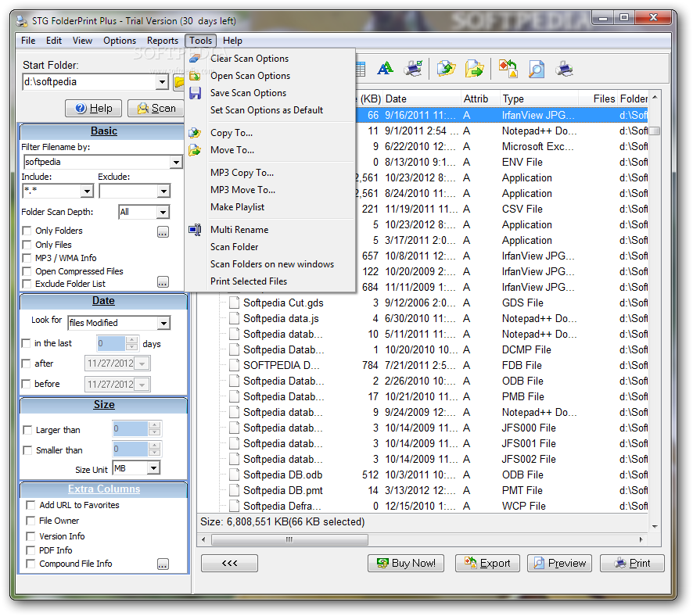
Task: Open the Only Folders options ellipsis button
Action: point(163,231)
